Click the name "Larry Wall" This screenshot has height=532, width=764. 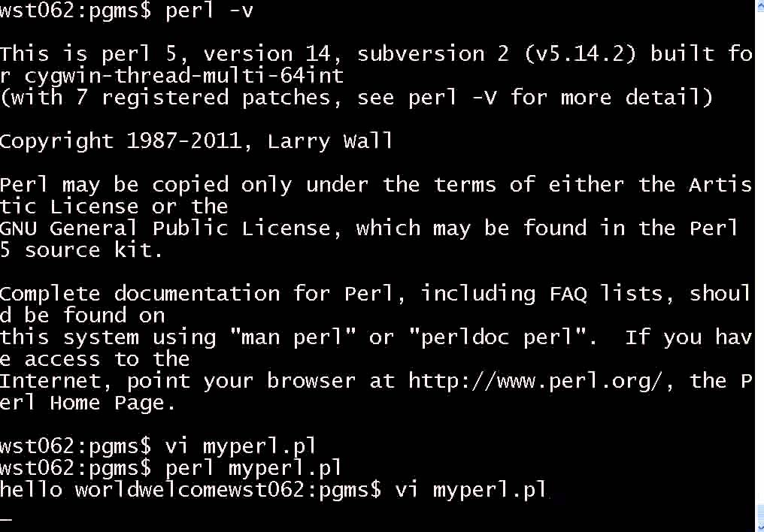tap(330, 141)
